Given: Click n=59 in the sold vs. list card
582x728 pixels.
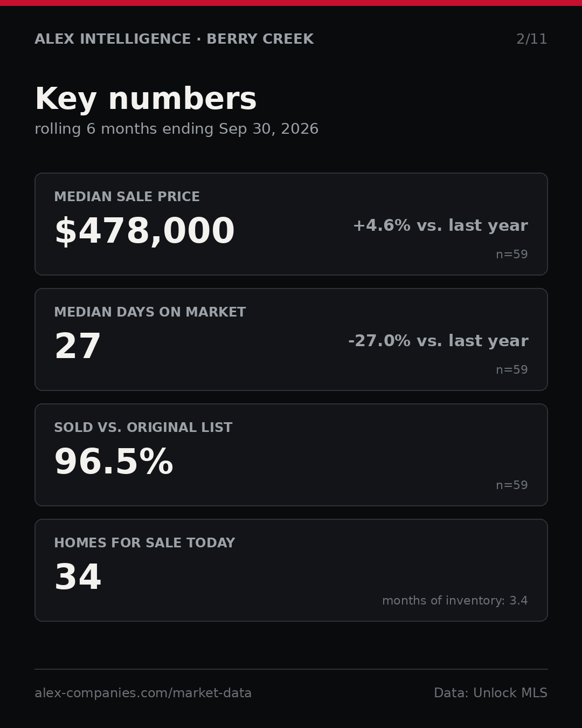Looking at the screenshot, I should 512,485.
